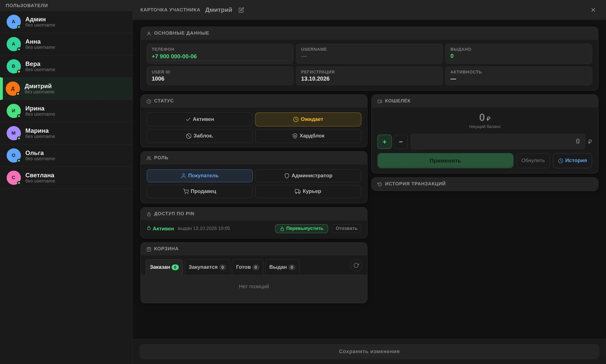Click the Основные данные section header
Image resolution: width=606 pixels, height=364 pixels.
tap(369, 33)
